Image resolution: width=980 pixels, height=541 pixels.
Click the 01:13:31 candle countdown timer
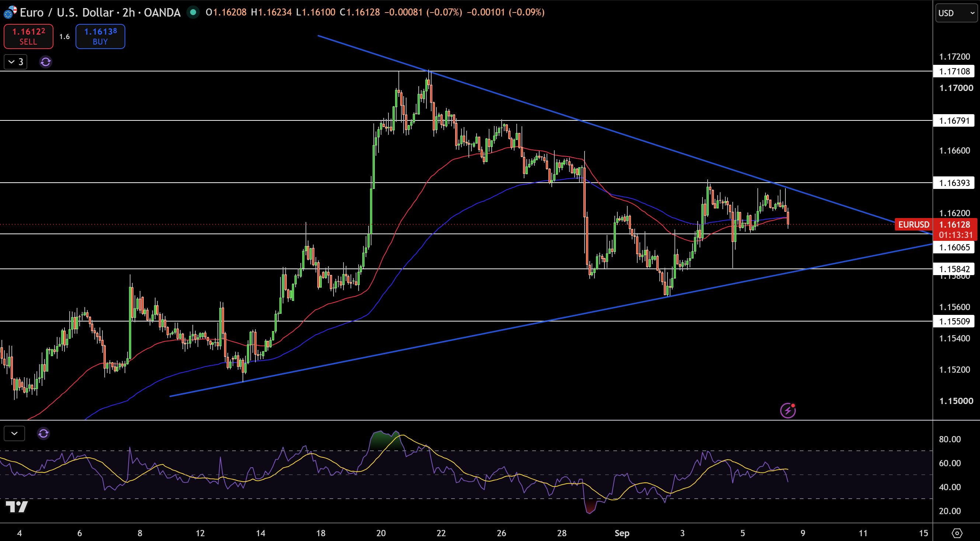coord(955,235)
